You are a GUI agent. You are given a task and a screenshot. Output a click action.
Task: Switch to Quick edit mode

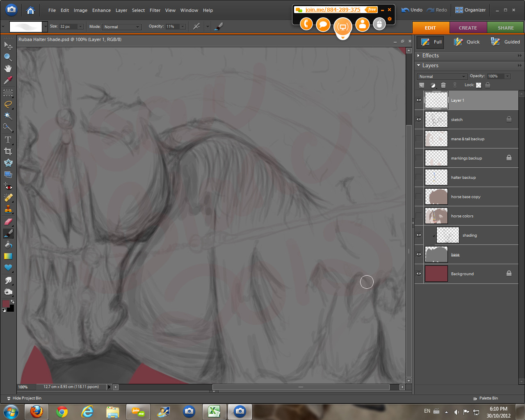tap(467, 42)
